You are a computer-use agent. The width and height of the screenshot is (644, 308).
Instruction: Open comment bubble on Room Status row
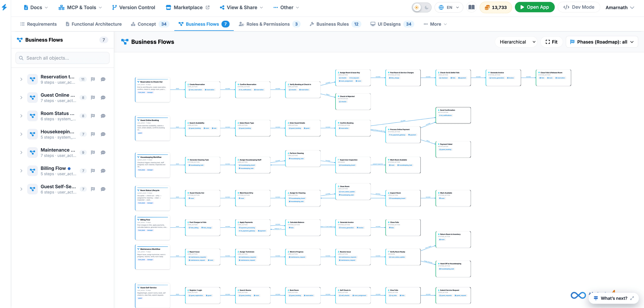(103, 116)
